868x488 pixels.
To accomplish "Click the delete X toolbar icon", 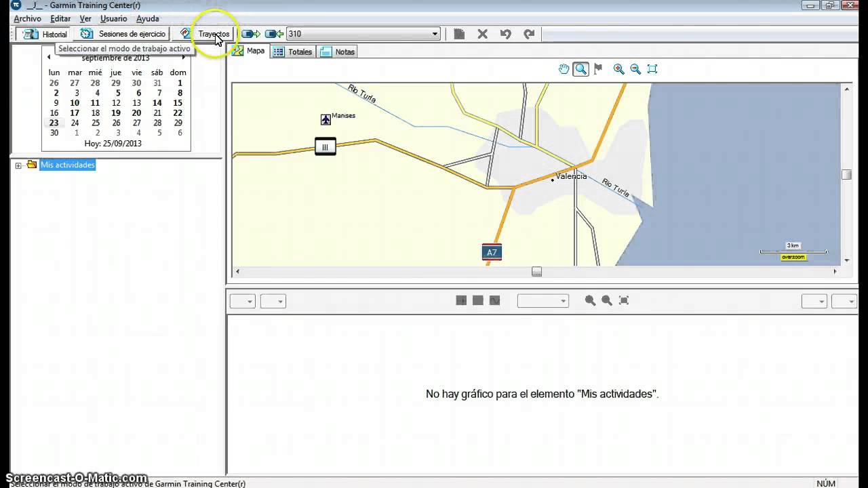I will (x=482, y=34).
